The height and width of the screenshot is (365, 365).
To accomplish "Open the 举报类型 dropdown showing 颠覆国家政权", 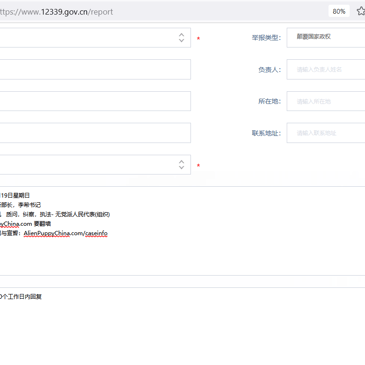I will [326, 37].
